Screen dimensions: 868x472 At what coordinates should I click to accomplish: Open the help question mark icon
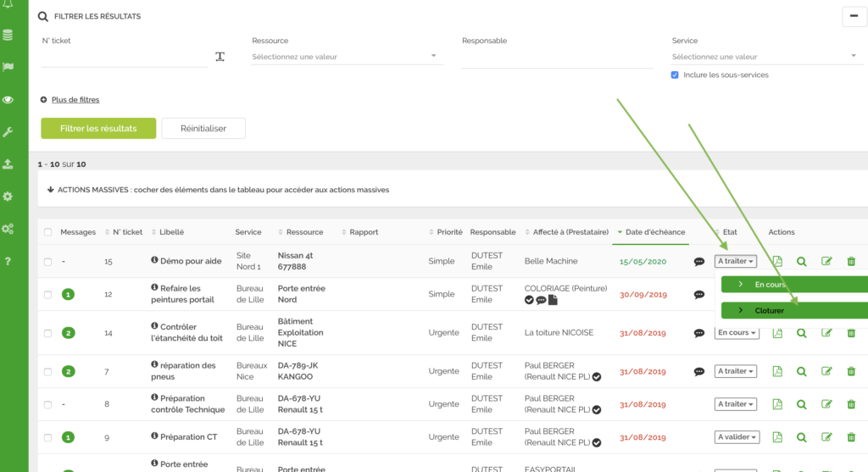(x=8, y=261)
